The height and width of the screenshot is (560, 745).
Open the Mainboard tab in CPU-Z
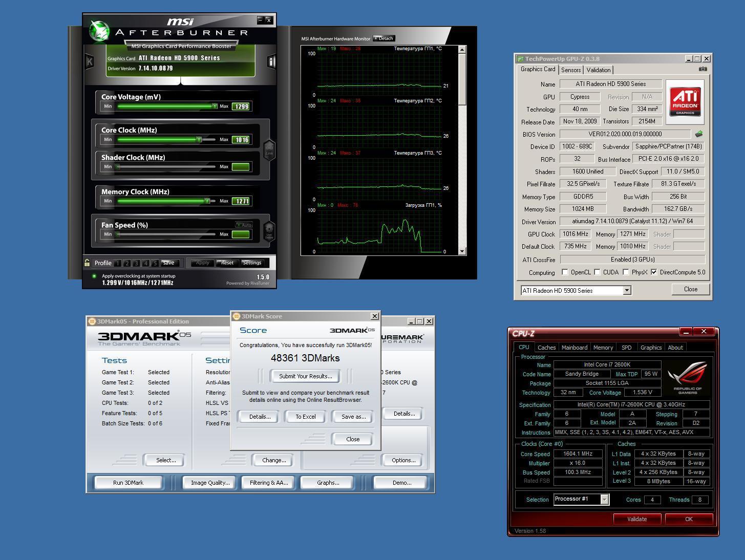click(574, 348)
